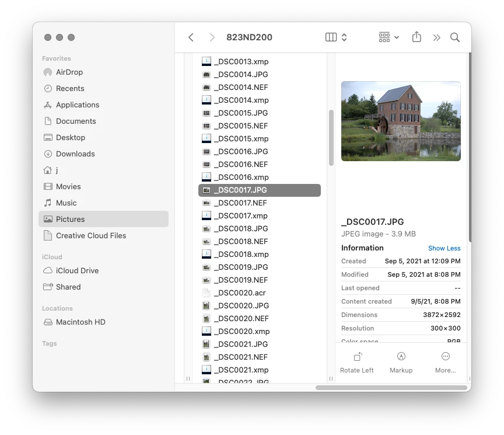Open Movies in the sidebar

pyautogui.click(x=103, y=187)
